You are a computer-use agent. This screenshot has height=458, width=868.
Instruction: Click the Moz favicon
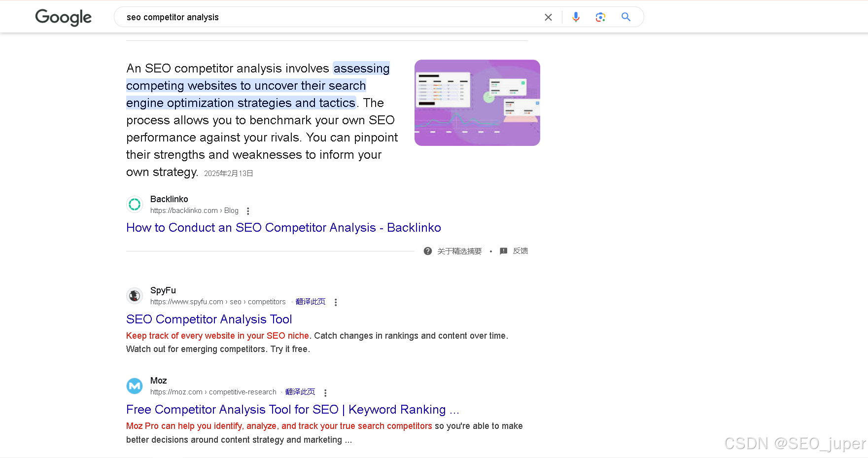(x=135, y=386)
